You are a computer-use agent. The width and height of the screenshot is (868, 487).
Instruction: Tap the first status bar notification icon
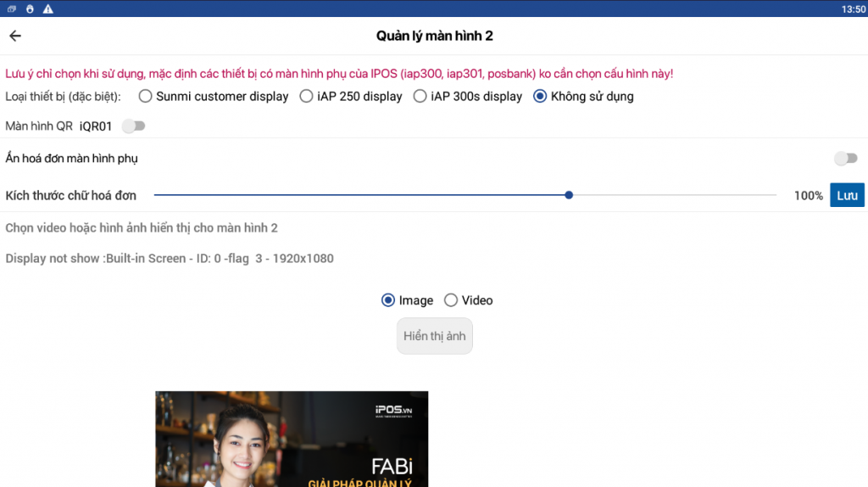(x=12, y=8)
